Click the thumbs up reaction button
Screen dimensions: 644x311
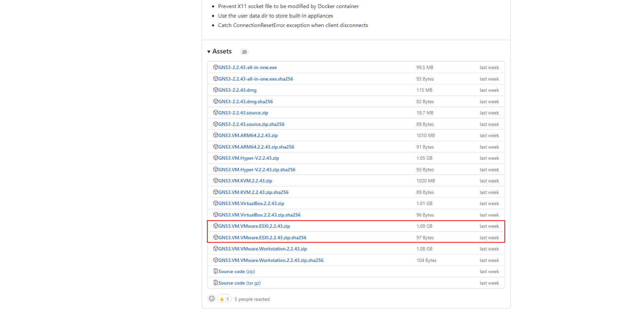(224, 299)
